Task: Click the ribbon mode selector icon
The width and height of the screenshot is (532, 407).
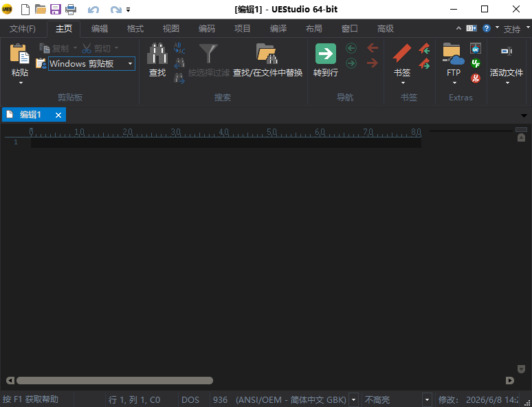Action: [472, 28]
